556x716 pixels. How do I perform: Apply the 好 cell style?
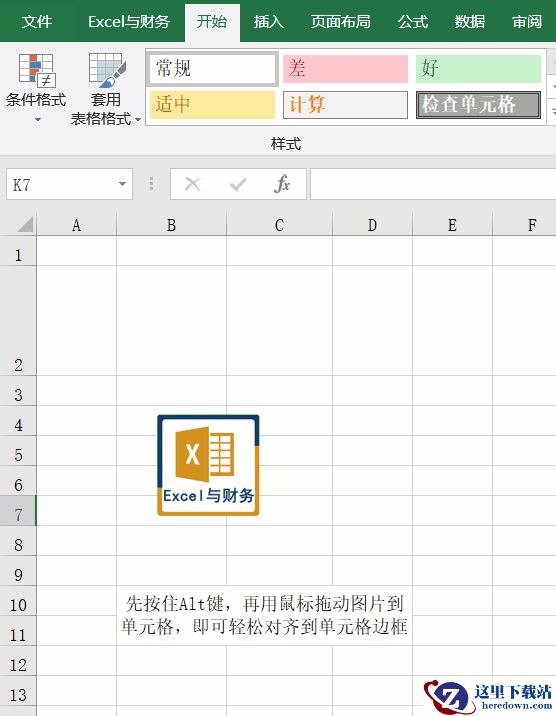(478, 69)
